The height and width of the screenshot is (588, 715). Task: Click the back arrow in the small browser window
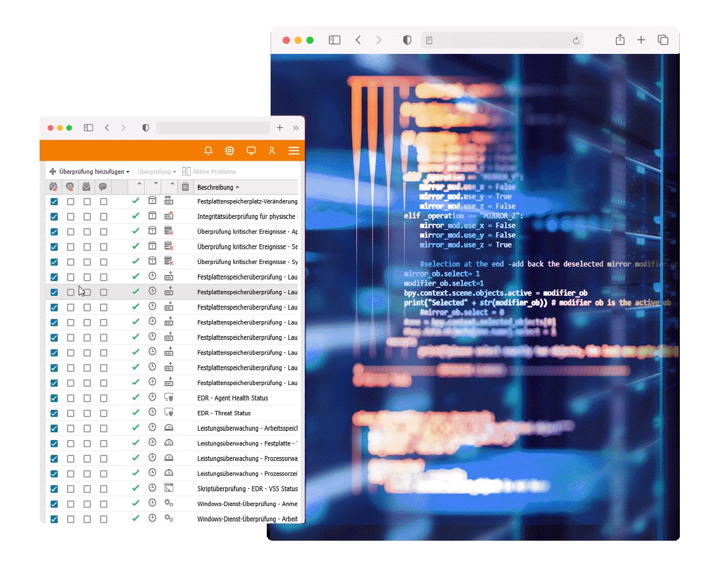(x=107, y=128)
